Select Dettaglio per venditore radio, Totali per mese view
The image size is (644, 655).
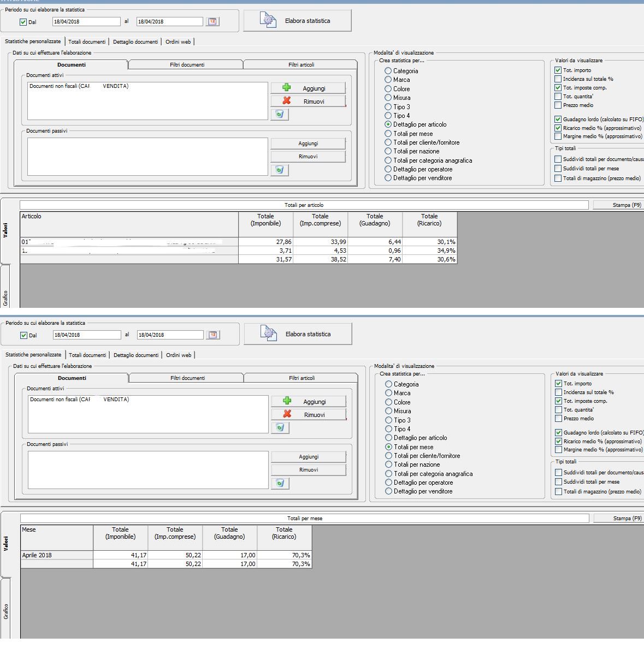(388, 491)
